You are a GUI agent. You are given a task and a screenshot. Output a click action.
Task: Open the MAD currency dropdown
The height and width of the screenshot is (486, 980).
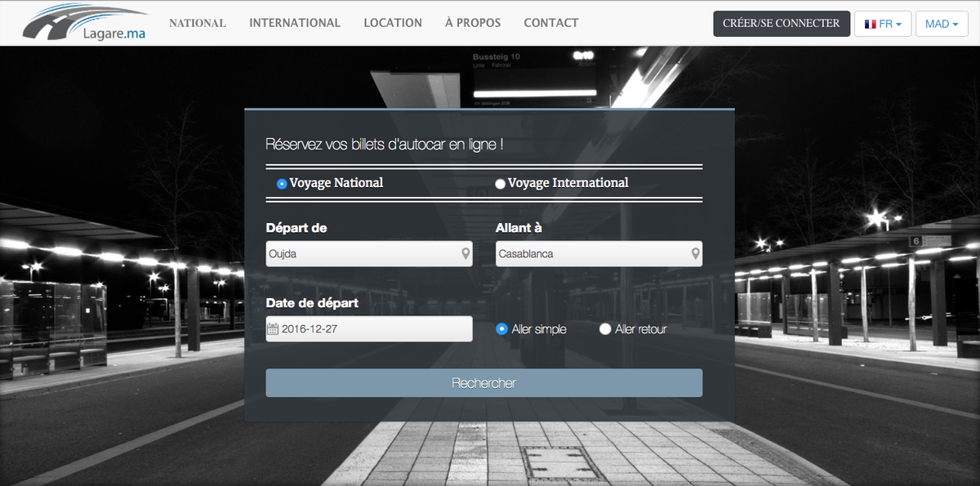pos(942,24)
